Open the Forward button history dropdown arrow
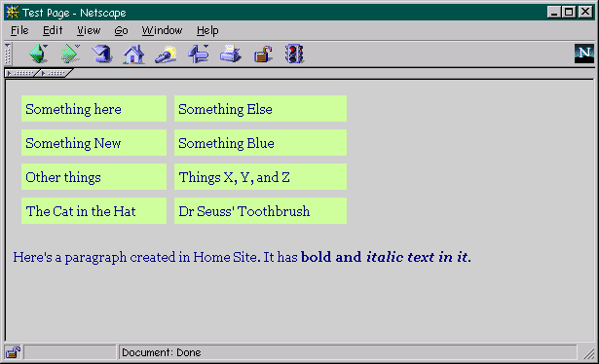This screenshot has width=599, height=364. pyautogui.click(x=78, y=46)
